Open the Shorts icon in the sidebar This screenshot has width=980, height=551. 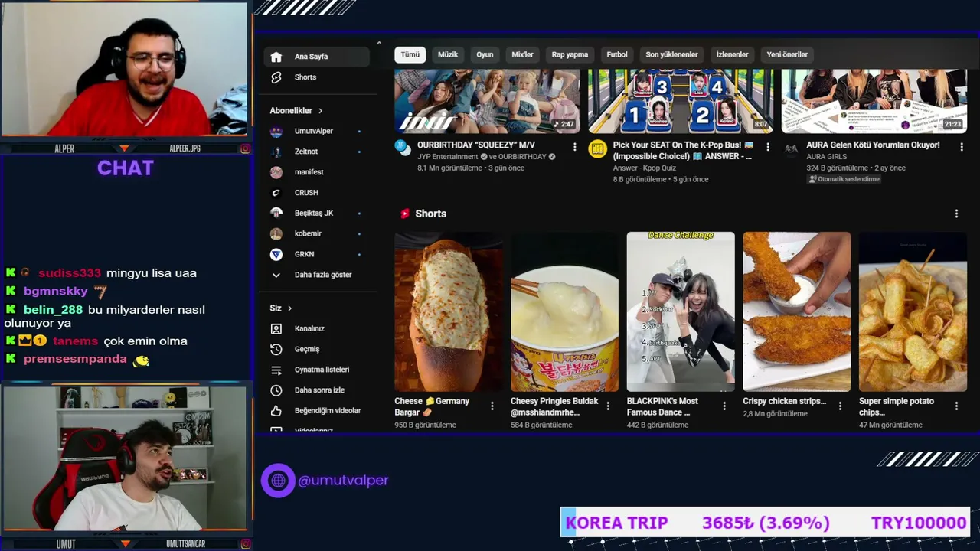point(276,77)
